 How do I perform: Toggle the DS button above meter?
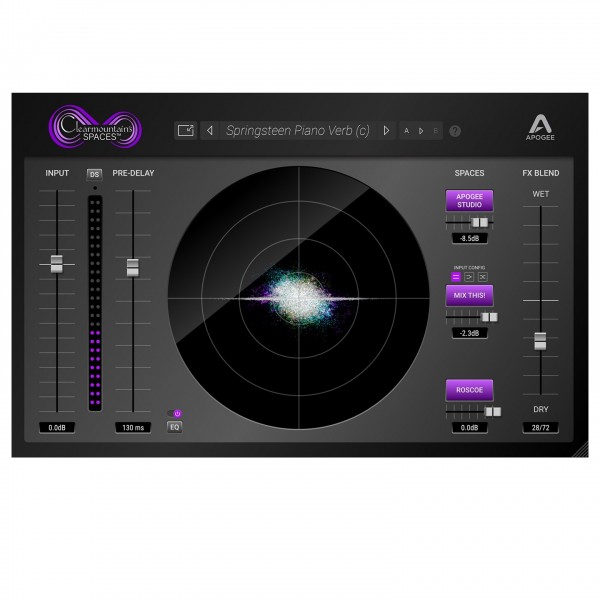click(95, 174)
